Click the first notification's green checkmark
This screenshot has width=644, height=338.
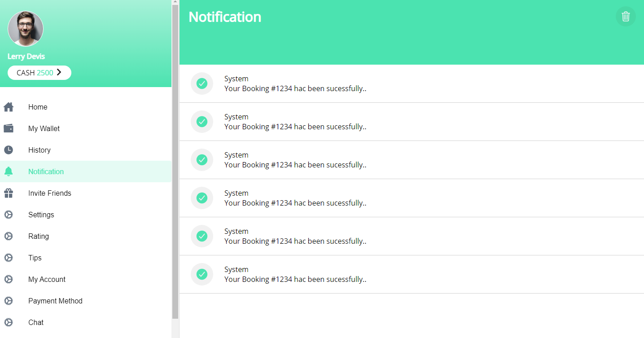(x=202, y=83)
